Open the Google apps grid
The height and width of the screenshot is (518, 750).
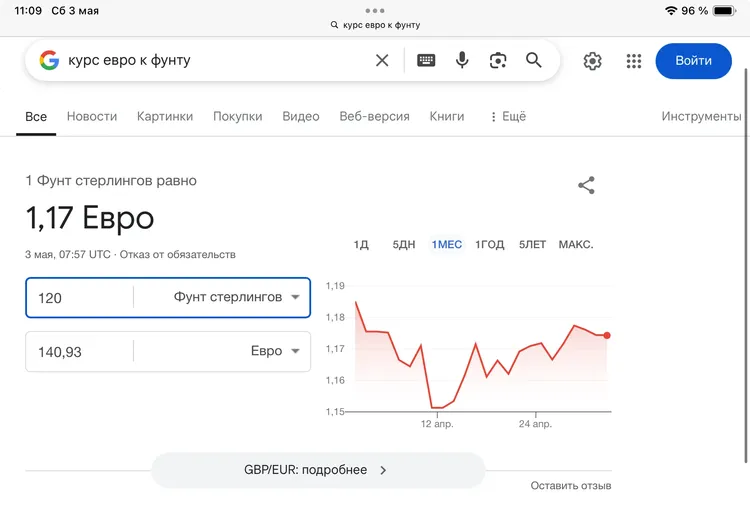click(x=634, y=61)
